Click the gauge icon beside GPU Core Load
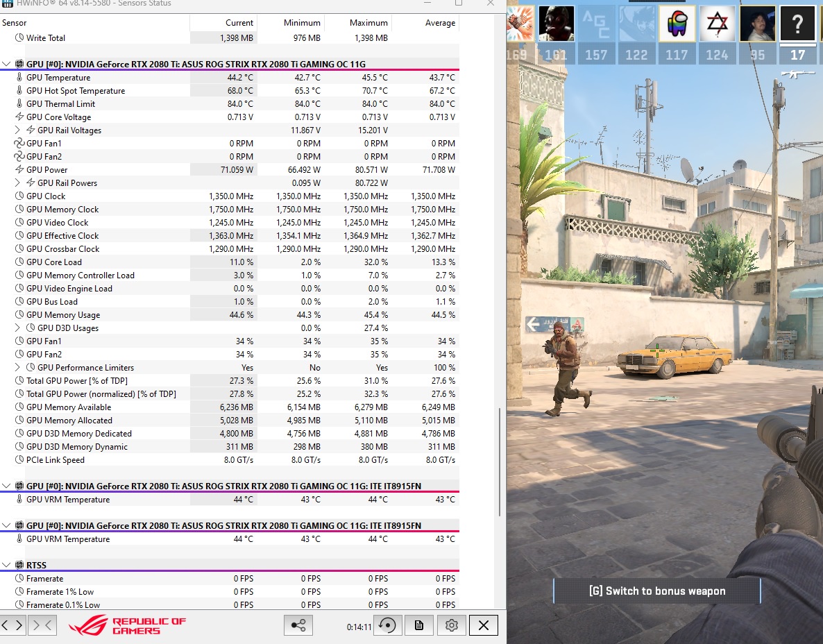Image resolution: width=823 pixels, height=644 pixels. coord(19,262)
